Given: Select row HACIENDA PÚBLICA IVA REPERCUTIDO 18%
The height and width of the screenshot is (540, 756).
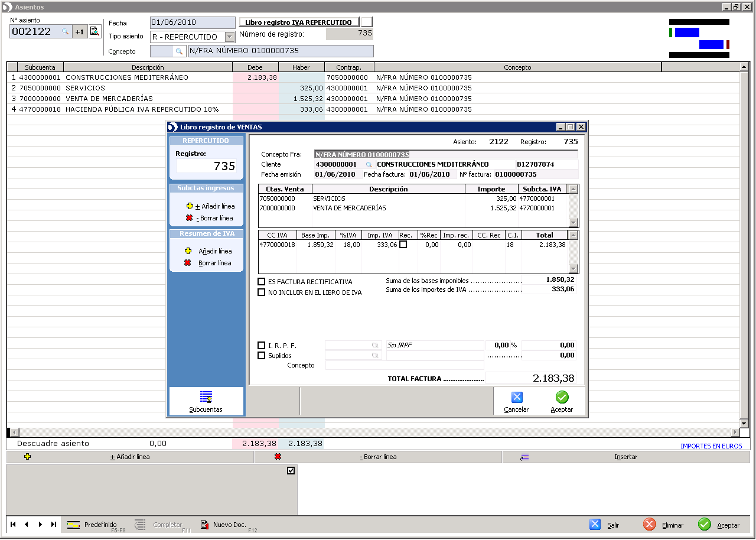Looking at the screenshot, I should pyautogui.click(x=373, y=109).
